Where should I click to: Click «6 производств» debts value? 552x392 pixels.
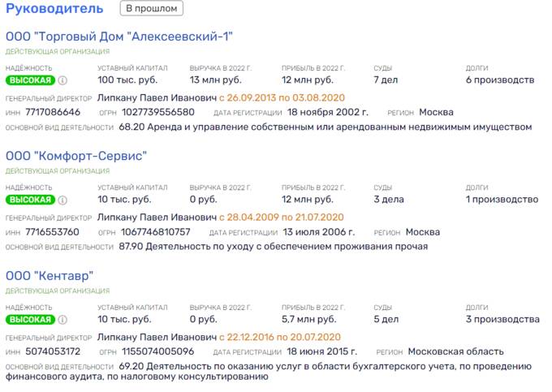tap(500, 80)
